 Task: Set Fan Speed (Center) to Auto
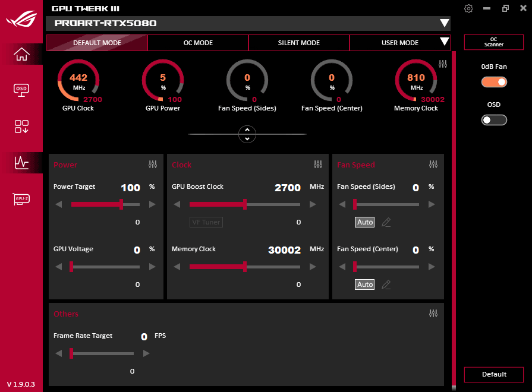click(364, 284)
